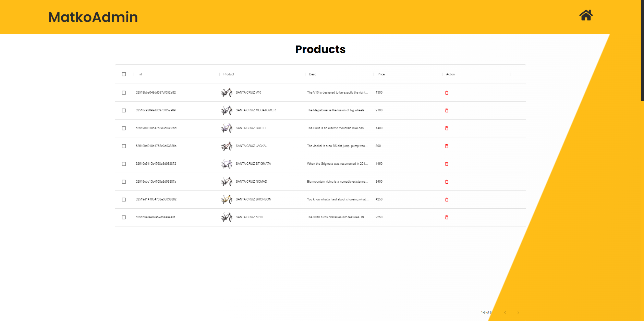Toggle the select-all checkbox in table header
Viewport: 644px width, 321px height.
tap(124, 74)
